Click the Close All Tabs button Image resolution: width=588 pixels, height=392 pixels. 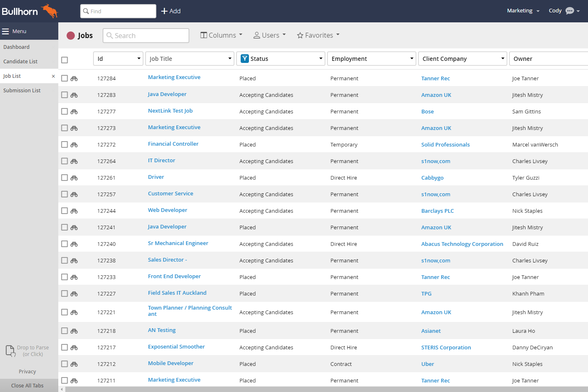pyautogui.click(x=27, y=385)
